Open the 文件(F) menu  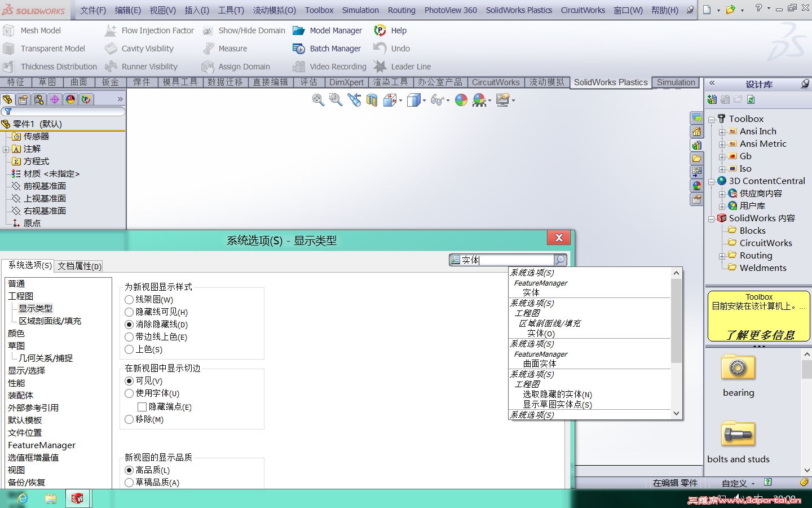click(93, 10)
